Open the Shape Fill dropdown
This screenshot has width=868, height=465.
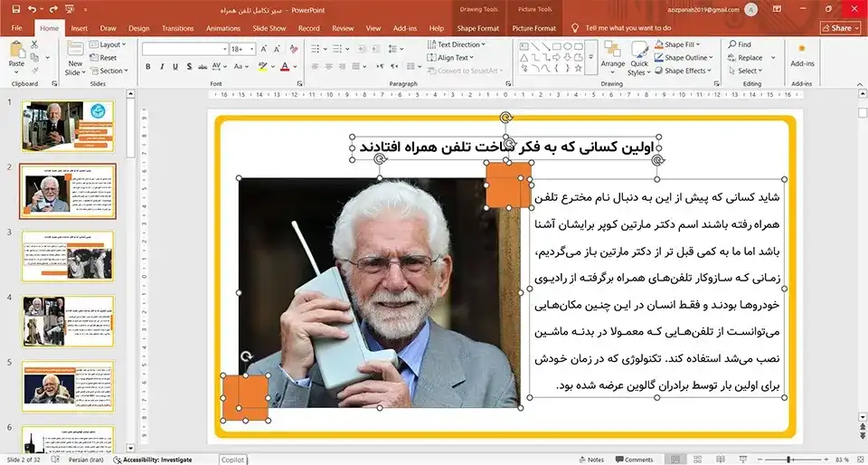(677, 44)
